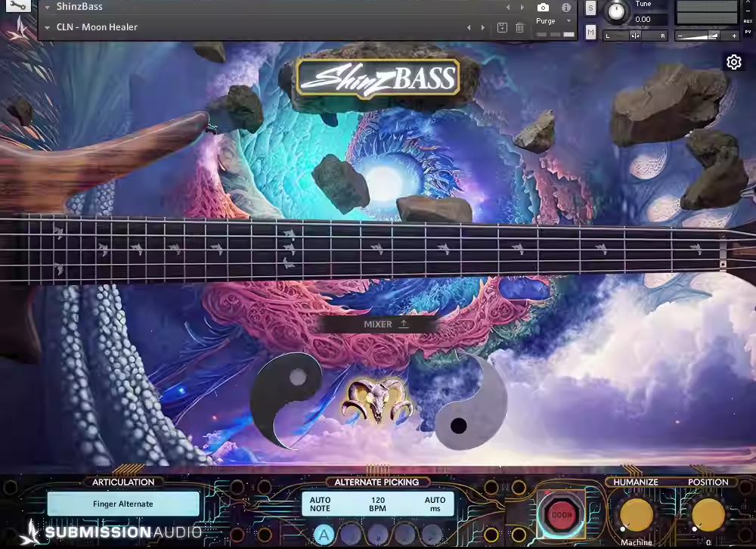The image size is (756, 549).
Task: Click the dark yin-yang symbol
Action: (287, 399)
